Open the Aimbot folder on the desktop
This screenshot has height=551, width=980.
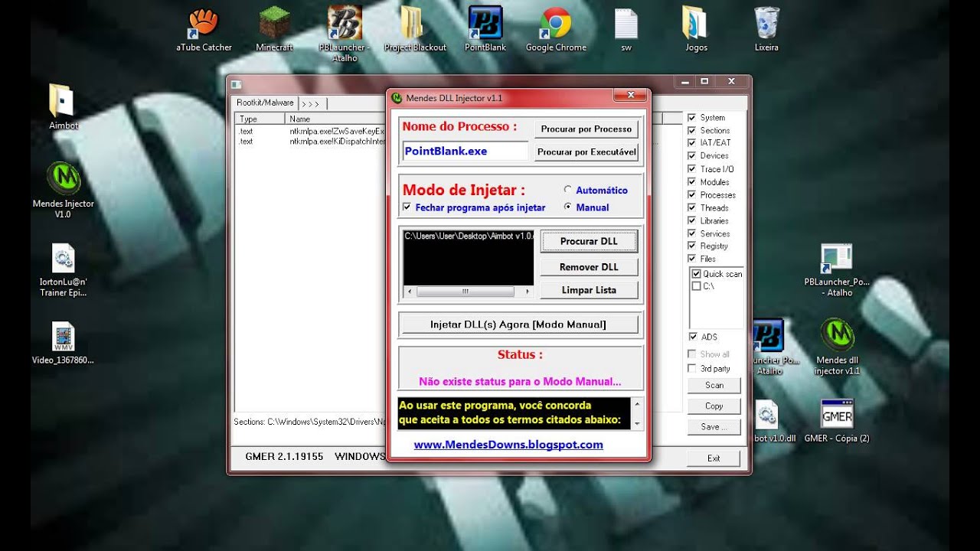point(63,106)
